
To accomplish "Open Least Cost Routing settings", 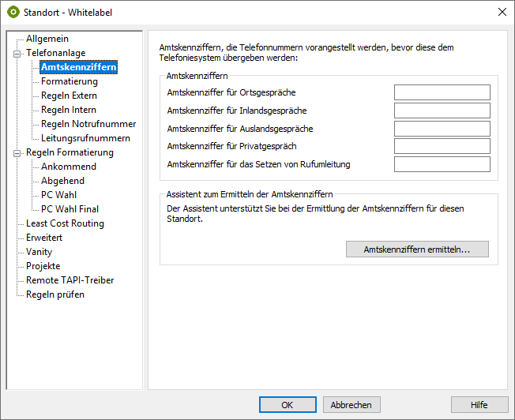I will [65, 223].
